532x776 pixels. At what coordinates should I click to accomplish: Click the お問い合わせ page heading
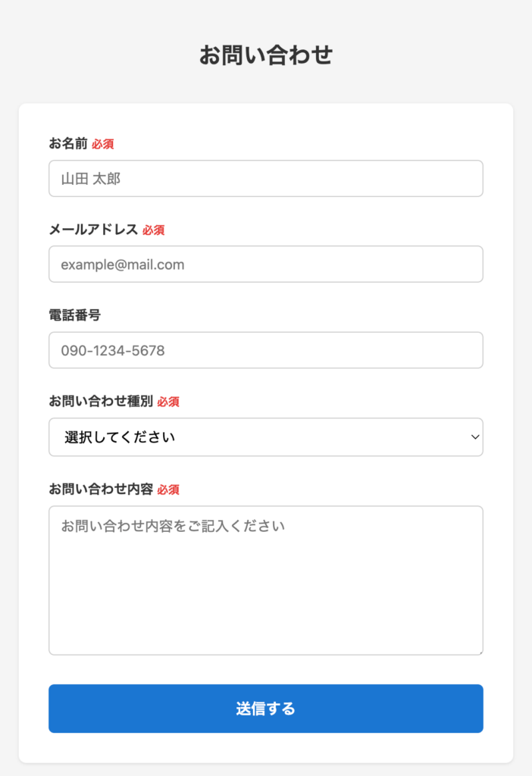pyautogui.click(x=265, y=55)
